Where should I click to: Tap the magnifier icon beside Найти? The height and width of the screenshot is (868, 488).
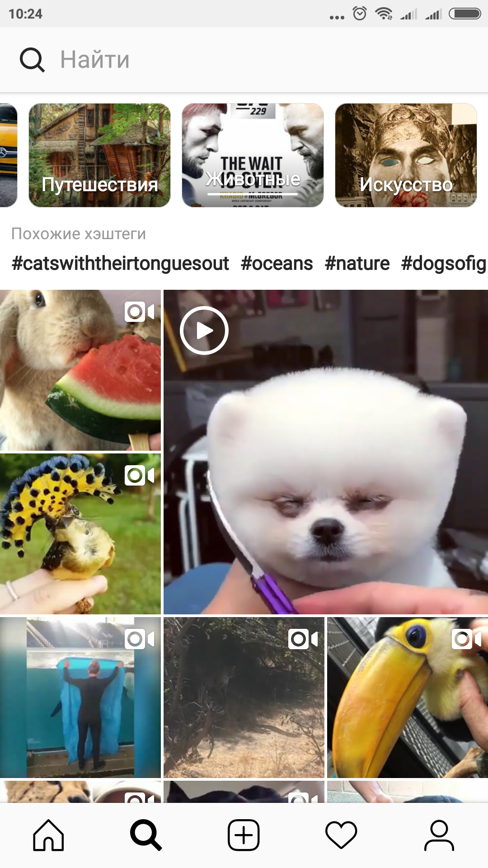[x=32, y=60]
